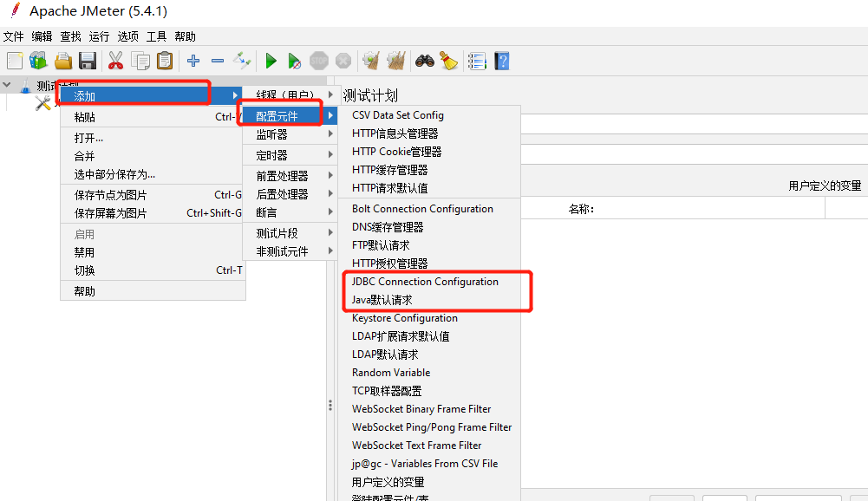This screenshot has width=868, height=501.
Task: Select CSV Data Set Config
Action: click(x=429, y=115)
